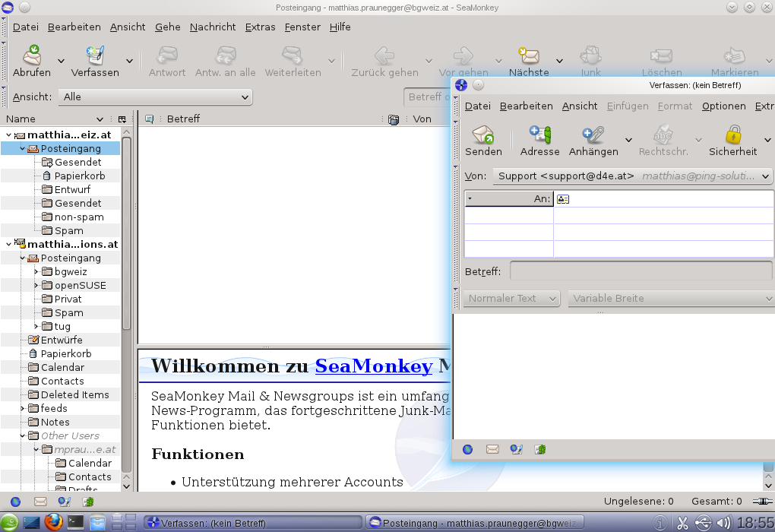
Task: Click mail envelope icon in main status bar
Action: pyautogui.click(x=40, y=502)
